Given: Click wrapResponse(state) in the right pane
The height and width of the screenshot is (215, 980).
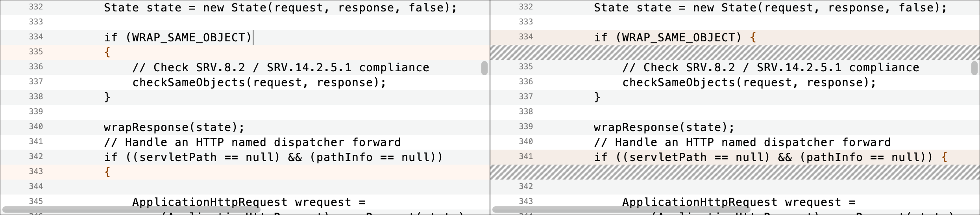Looking at the screenshot, I should tap(660, 128).
